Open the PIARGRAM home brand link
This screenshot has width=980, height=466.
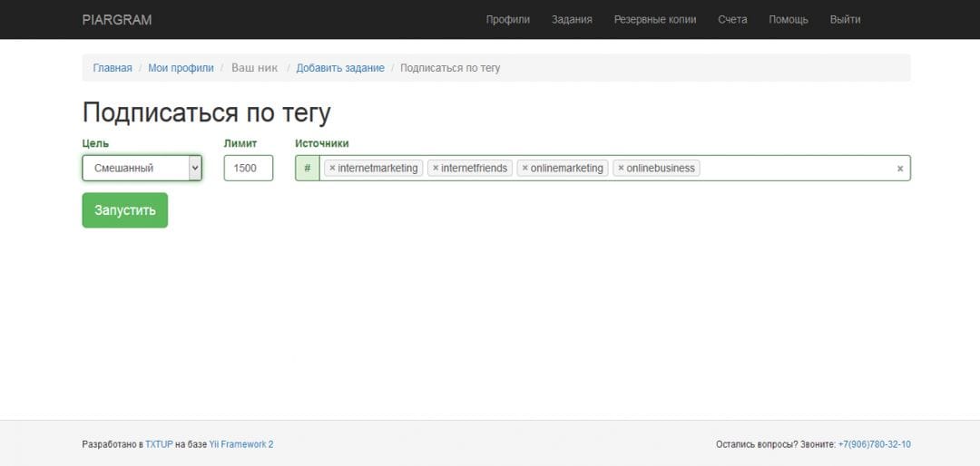(117, 19)
